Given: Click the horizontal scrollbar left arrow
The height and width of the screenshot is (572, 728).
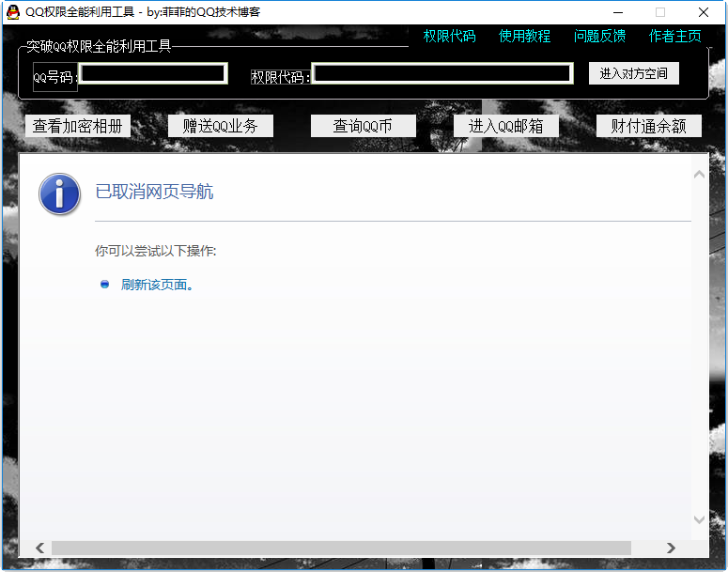Looking at the screenshot, I should (39, 548).
